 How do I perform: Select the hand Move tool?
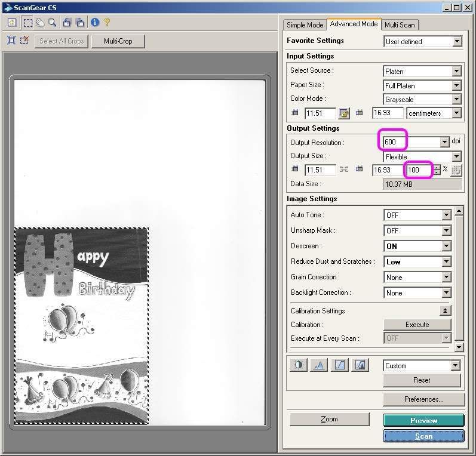tap(40, 23)
